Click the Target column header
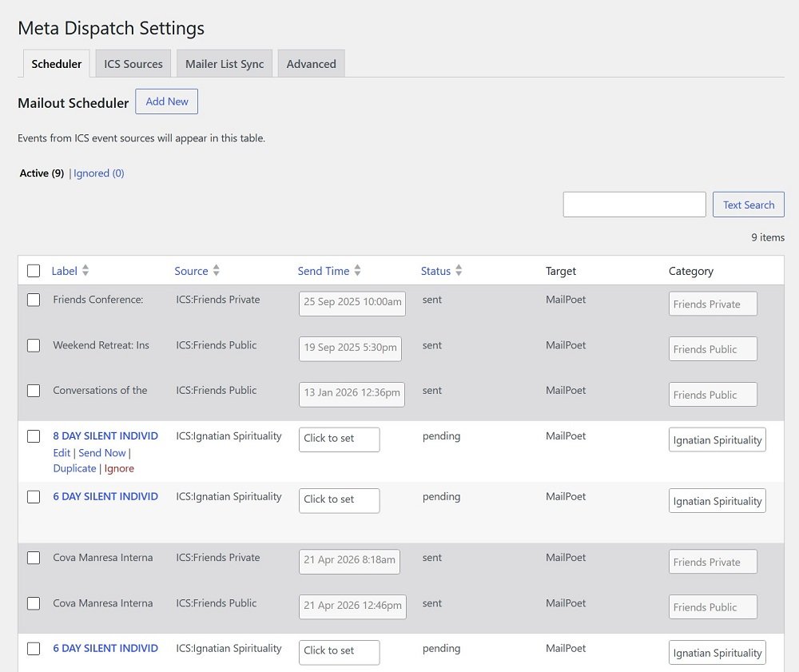799x672 pixels. coord(561,271)
